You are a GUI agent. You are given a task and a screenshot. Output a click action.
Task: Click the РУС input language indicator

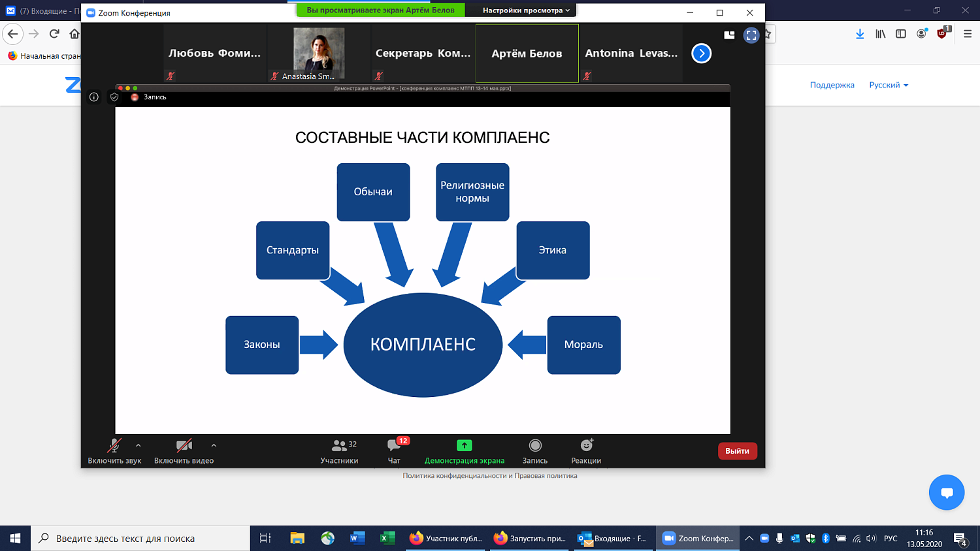(x=890, y=539)
